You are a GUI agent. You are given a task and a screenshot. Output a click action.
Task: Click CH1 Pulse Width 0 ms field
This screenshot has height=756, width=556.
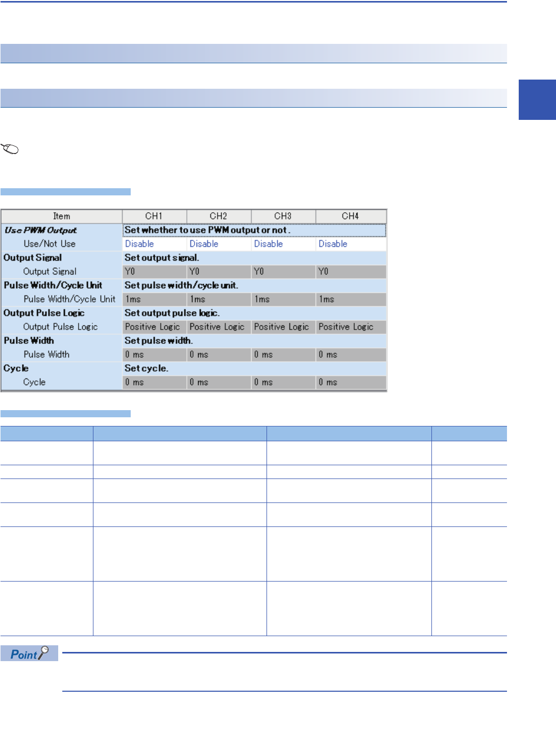tap(154, 354)
